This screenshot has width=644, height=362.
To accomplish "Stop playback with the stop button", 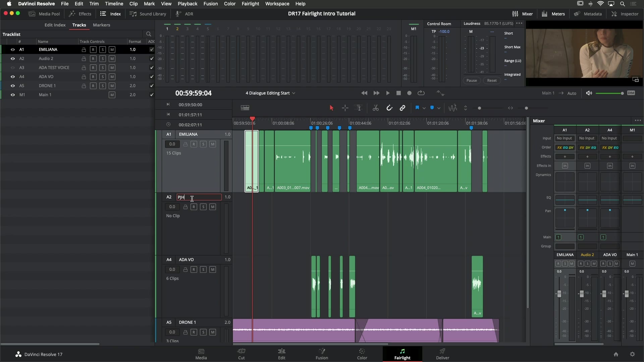I will [398, 93].
